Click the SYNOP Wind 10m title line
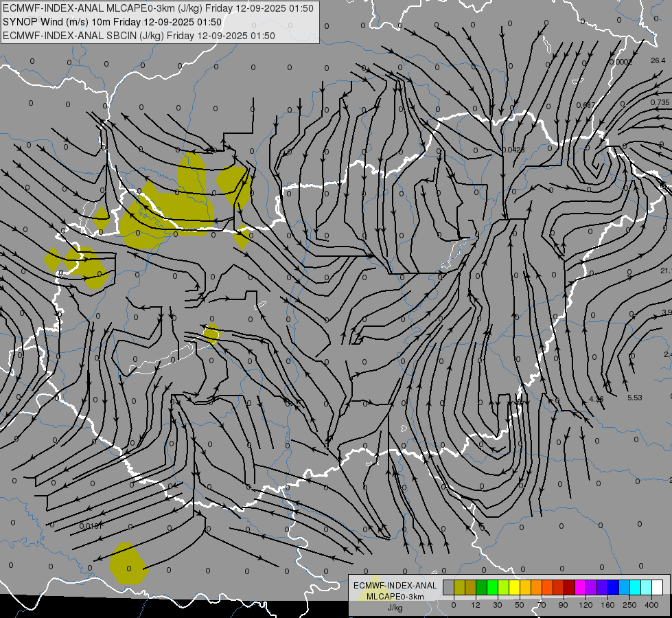672x618 pixels. 112,22
